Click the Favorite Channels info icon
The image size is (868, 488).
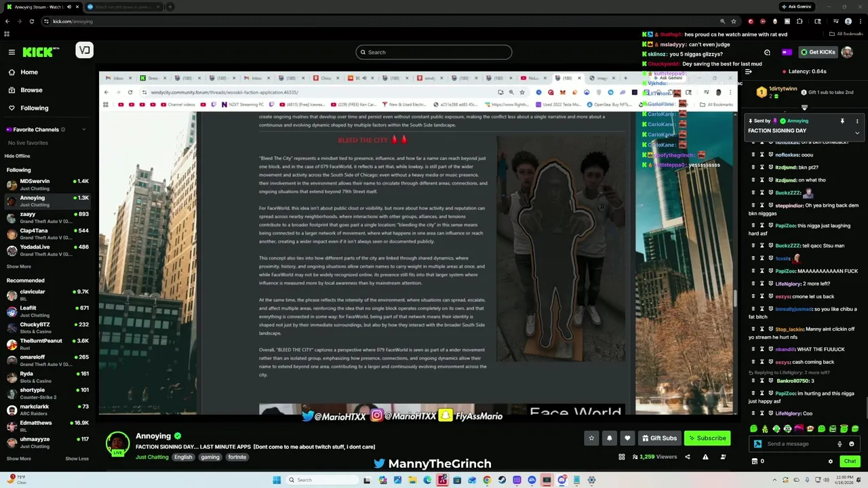[x=63, y=129]
